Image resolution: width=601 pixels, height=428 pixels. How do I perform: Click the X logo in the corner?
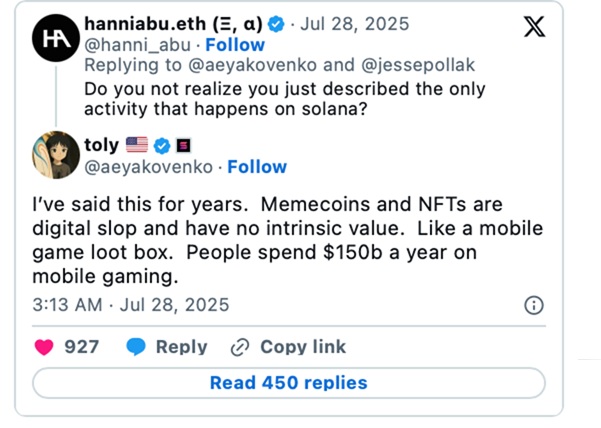[x=534, y=27]
